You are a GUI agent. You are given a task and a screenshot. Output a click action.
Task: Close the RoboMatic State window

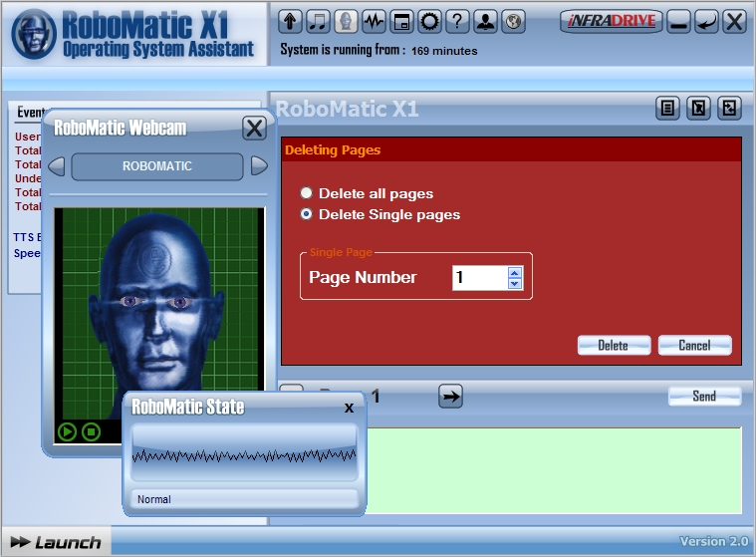(349, 408)
